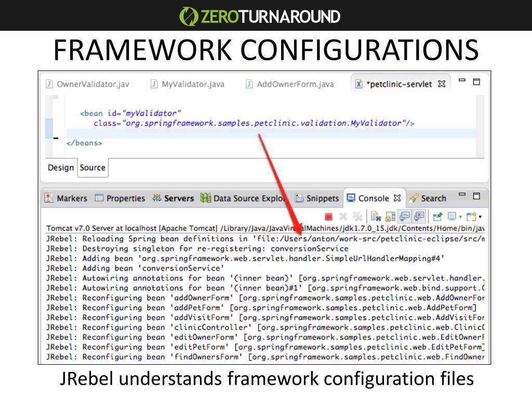532x399 pixels.
Task: Switch to OwnerValidator.java editor tab
Action: pos(87,84)
